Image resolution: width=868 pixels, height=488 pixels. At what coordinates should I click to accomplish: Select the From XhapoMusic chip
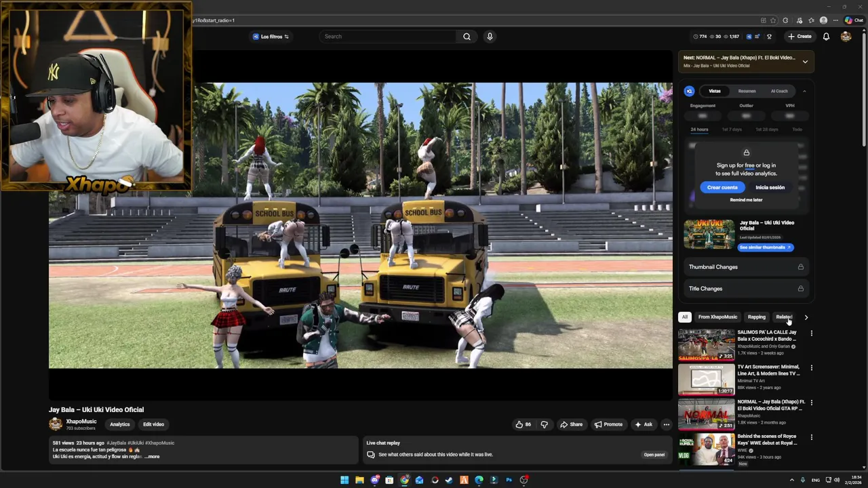717,317
